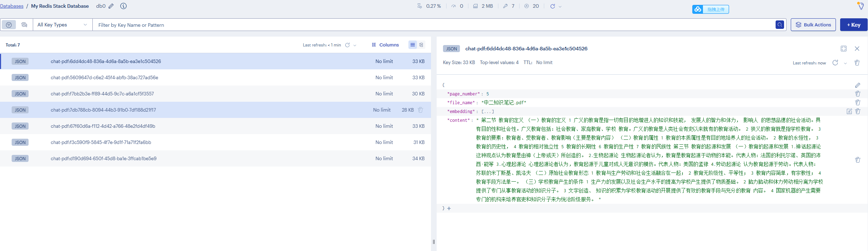Switch to tree view of keys
This screenshot has height=251, width=868.
(421, 45)
